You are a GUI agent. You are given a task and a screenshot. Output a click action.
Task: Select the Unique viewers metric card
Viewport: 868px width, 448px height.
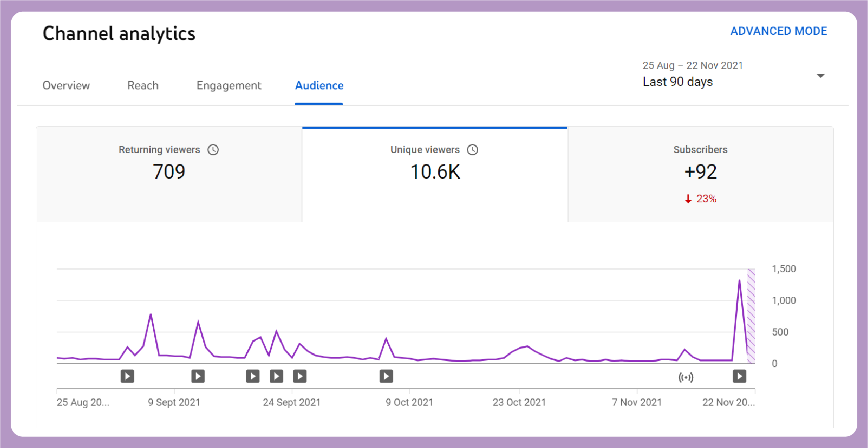coord(435,174)
